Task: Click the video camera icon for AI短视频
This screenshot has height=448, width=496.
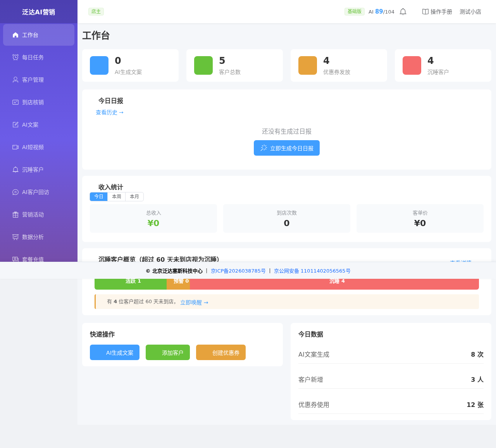Action: (15, 147)
